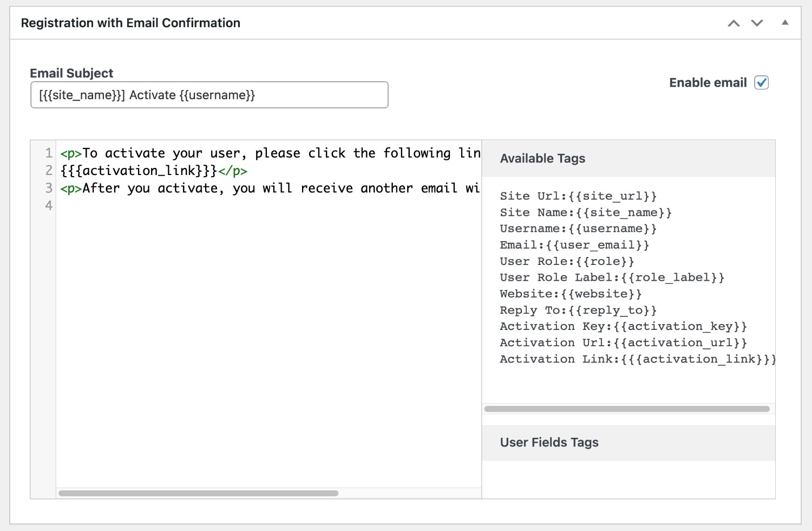Uncheck the Enable email checkbox

point(762,82)
